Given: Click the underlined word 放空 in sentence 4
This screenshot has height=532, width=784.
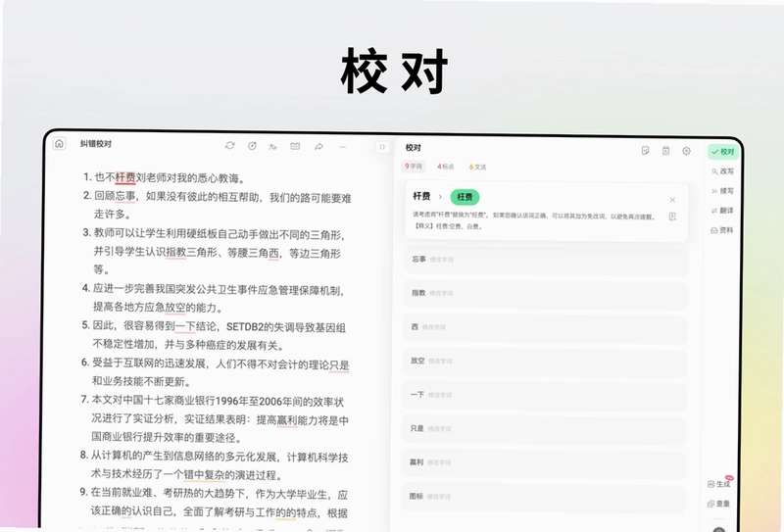Looking at the screenshot, I should [175, 308].
